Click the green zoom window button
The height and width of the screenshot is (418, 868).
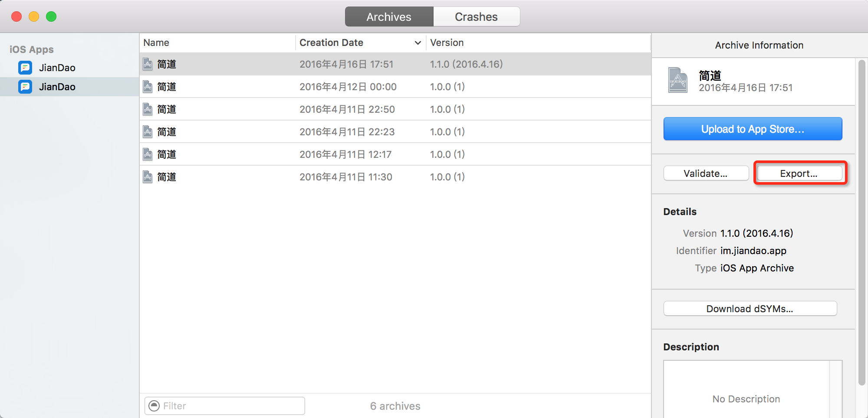(51, 16)
